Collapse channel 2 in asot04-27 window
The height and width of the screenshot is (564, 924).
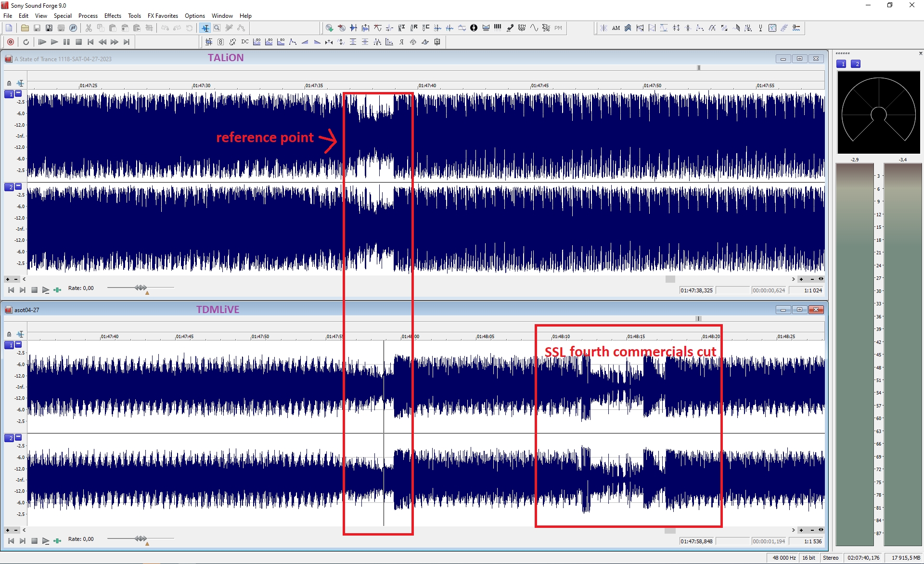click(x=18, y=437)
